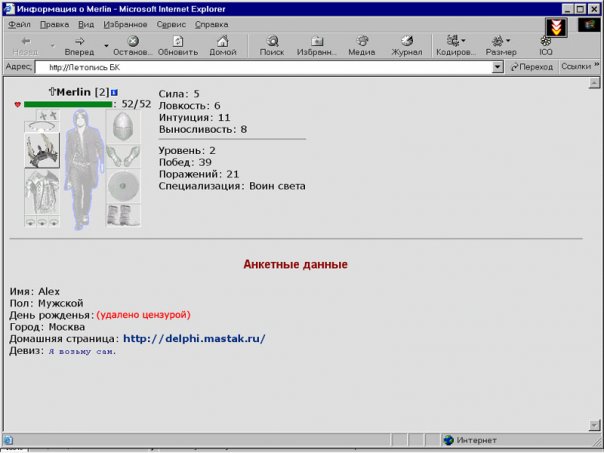Click the Merlin character portrait image
The height and width of the screenshot is (453, 604).
83,169
